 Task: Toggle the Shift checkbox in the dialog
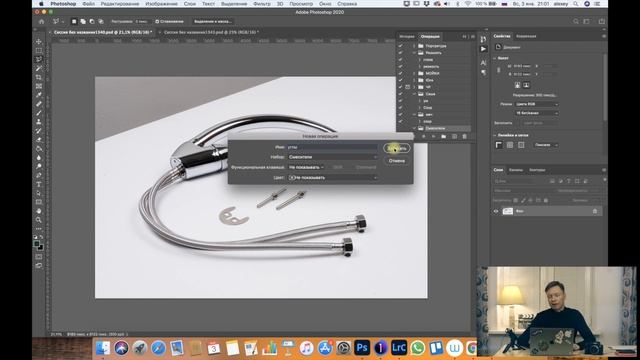tap(330, 167)
